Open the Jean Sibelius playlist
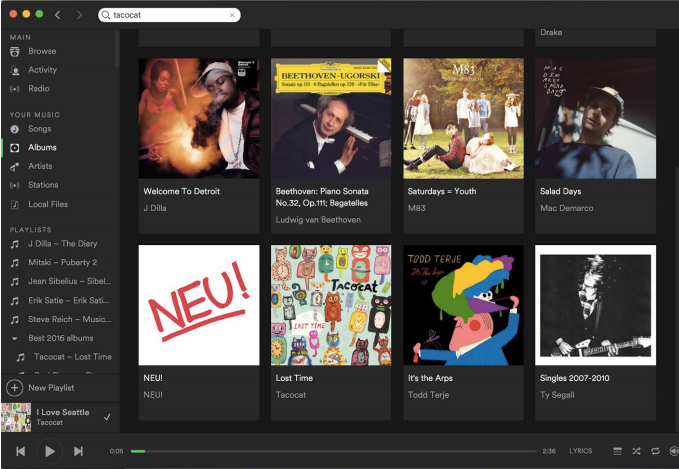The width and height of the screenshot is (679, 469). (x=69, y=281)
